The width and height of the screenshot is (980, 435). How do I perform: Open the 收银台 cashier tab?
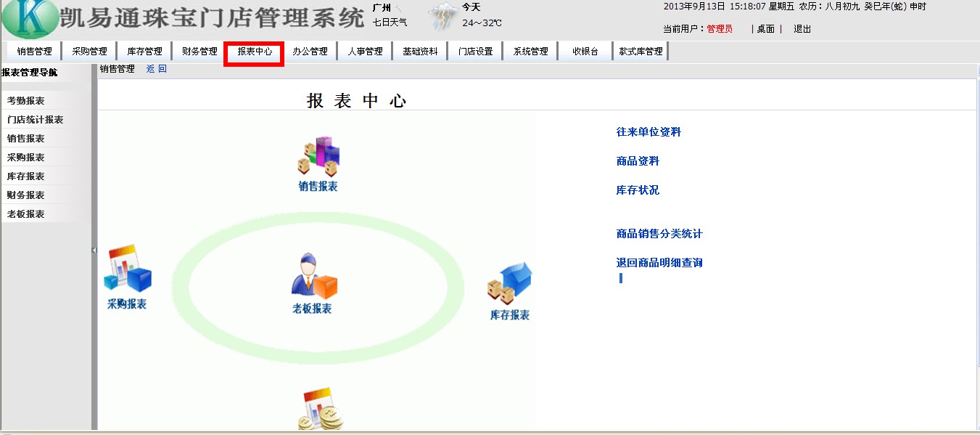pyautogui.click(x=585, y=52)
